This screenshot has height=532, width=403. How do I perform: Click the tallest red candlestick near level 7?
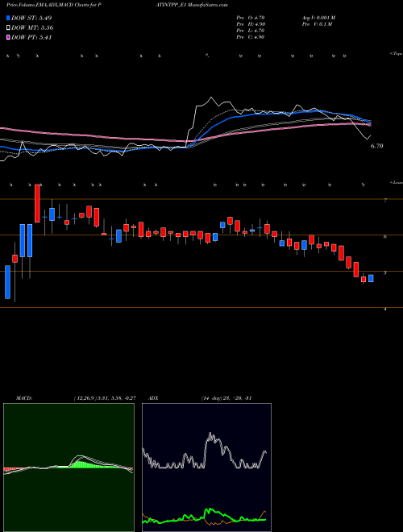coord(37,203)
